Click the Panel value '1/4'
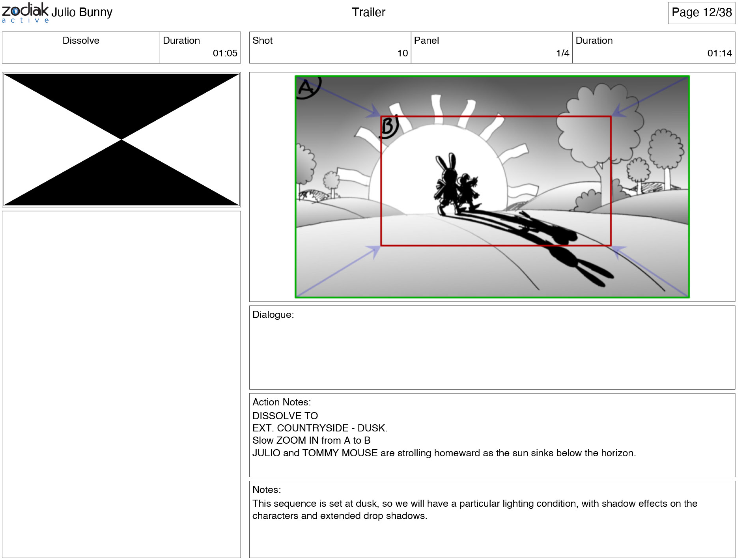The height and width of the screenshot is (560, 747). tap(562, 53)
